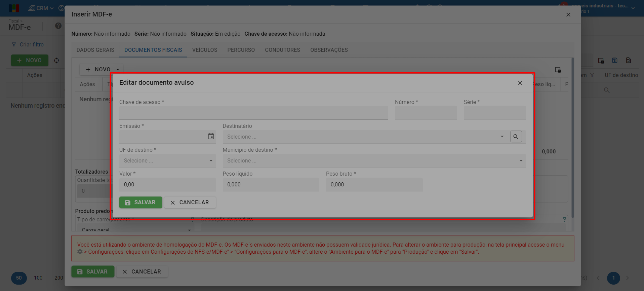Viewport: 644px width, 291px height.
Task: Expand the company account dropdown in top bar
Action: 633,8
